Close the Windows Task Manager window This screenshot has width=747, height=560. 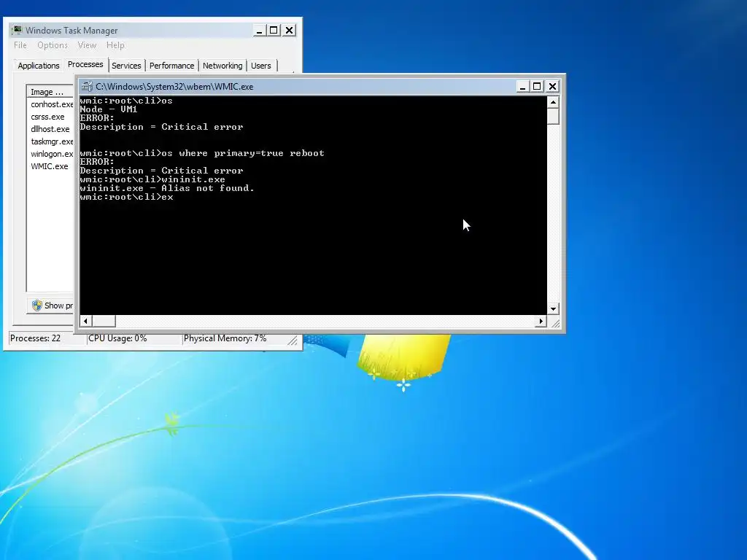tap(289, 31)
